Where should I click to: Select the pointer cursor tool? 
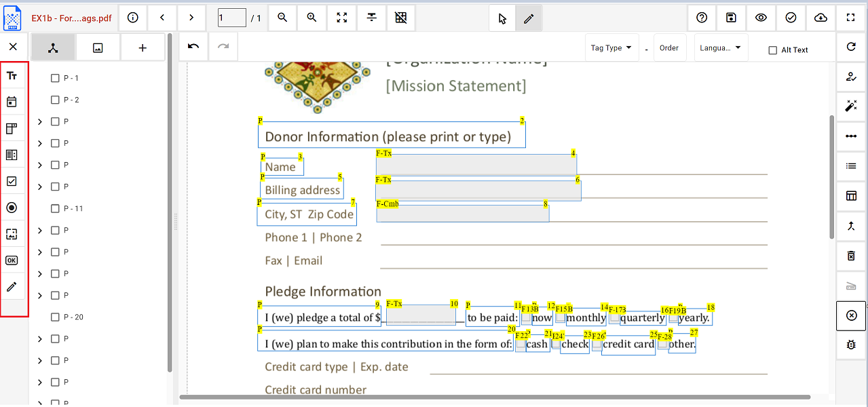click(x=502, y=18)
